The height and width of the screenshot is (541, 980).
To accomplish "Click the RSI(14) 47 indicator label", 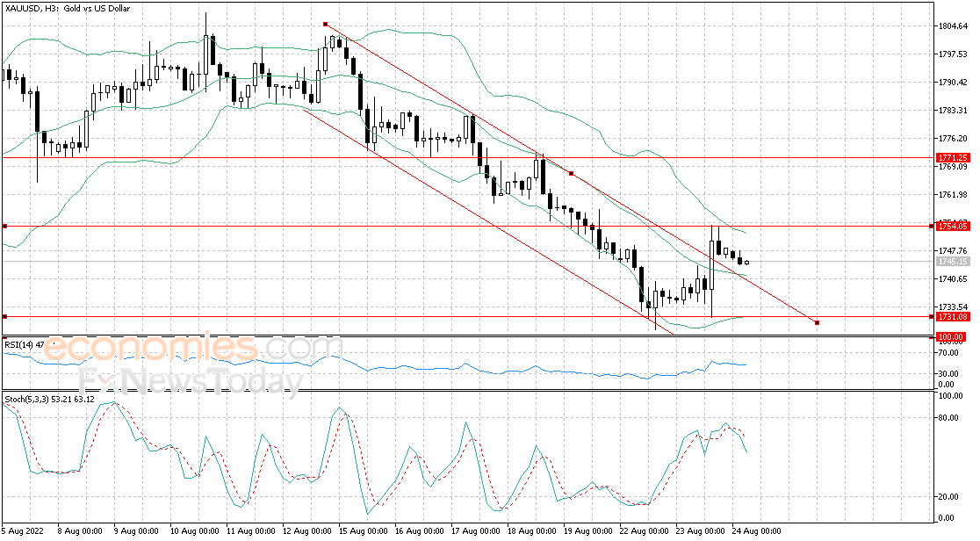I will (x=24, y=344).
